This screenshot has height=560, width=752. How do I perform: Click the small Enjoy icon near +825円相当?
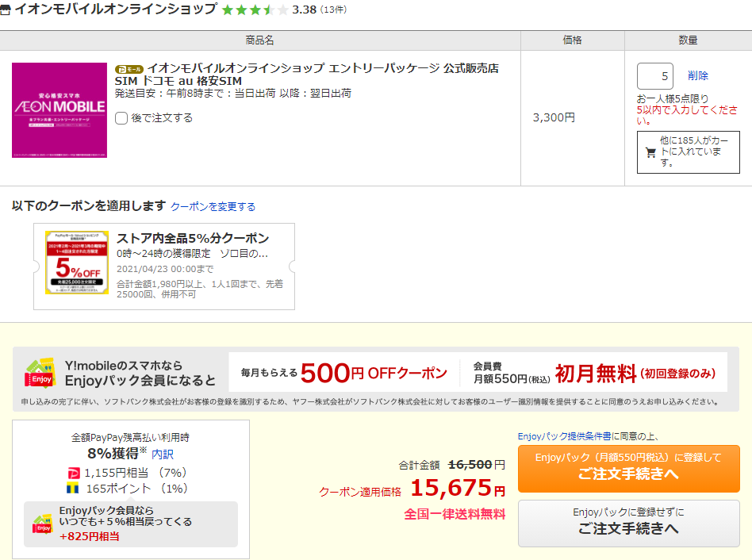point(43,524)
